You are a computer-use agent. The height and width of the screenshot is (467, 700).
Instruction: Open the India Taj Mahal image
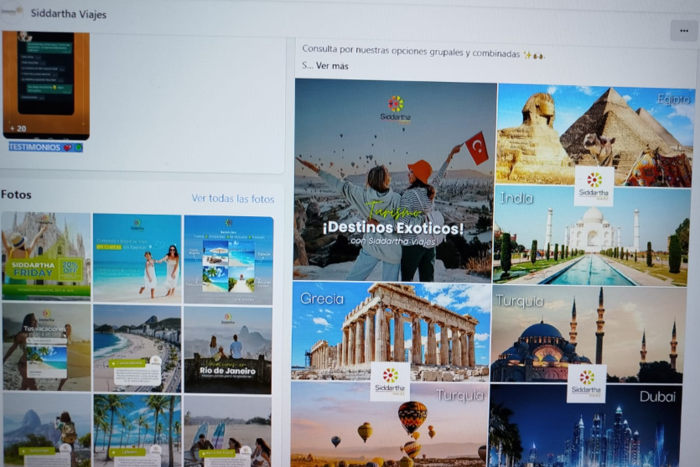pyautogui.click(x=592, y=235)
